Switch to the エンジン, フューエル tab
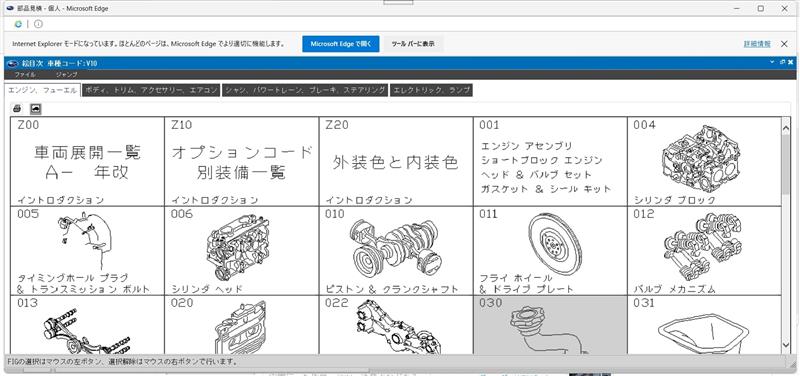Viewport: 800px width, 376px height. click(x=42, y=90)
